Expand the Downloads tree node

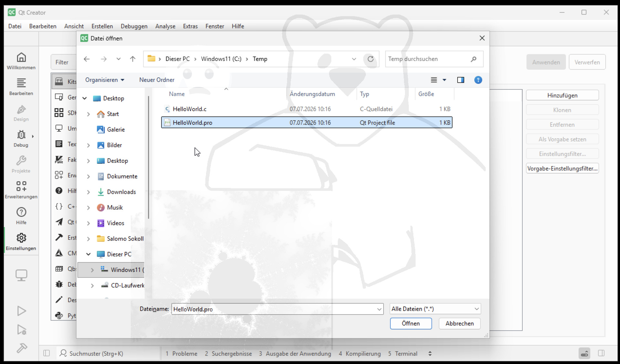(x=88, y=192)
